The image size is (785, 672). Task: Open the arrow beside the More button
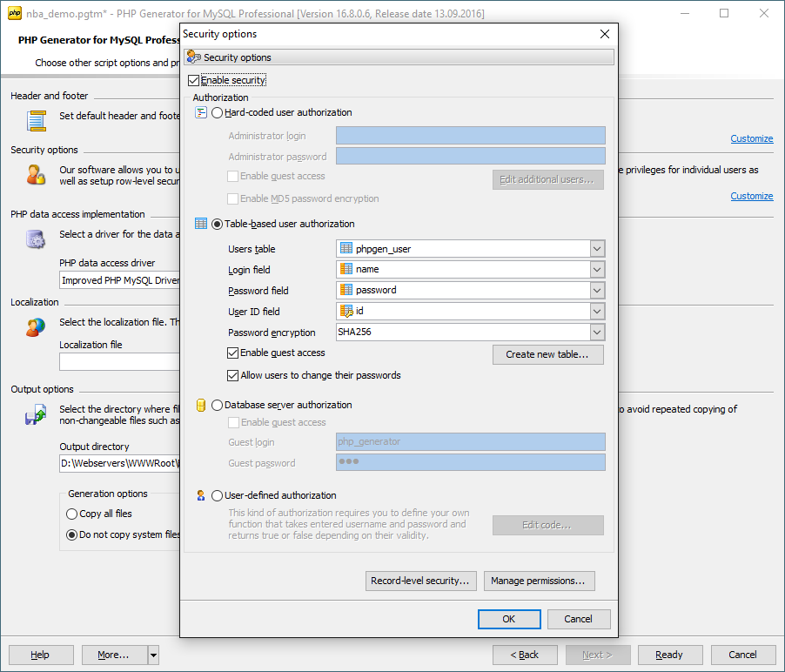153,655
